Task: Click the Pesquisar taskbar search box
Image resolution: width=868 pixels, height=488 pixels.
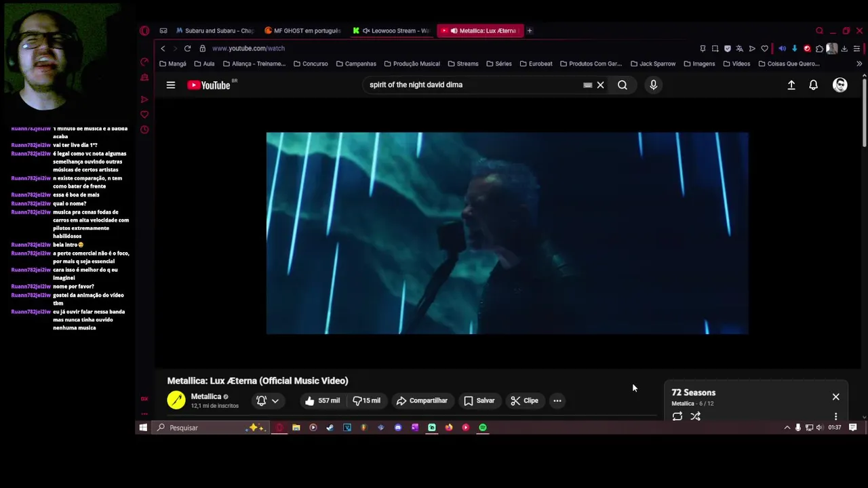Action: tap(212, 428)
